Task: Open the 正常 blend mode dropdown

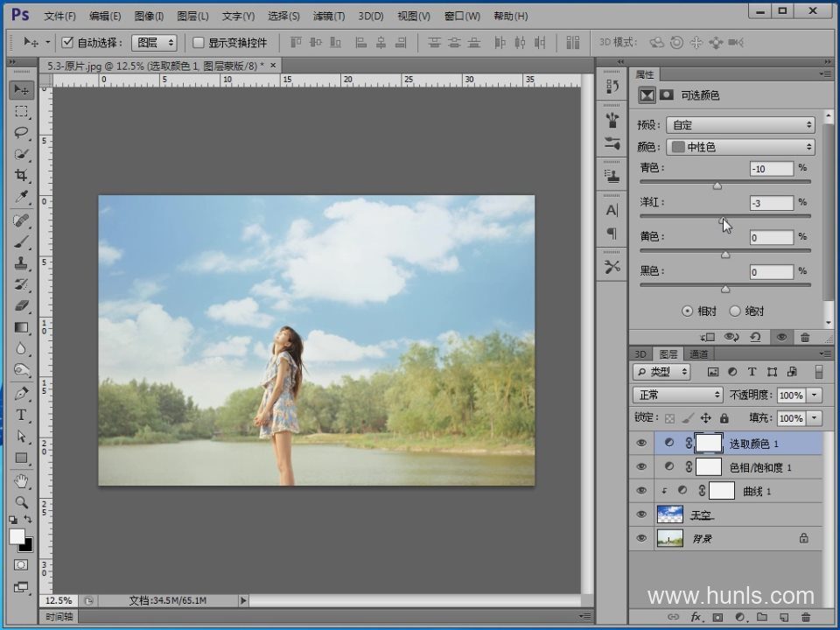Action: (678, 395)
